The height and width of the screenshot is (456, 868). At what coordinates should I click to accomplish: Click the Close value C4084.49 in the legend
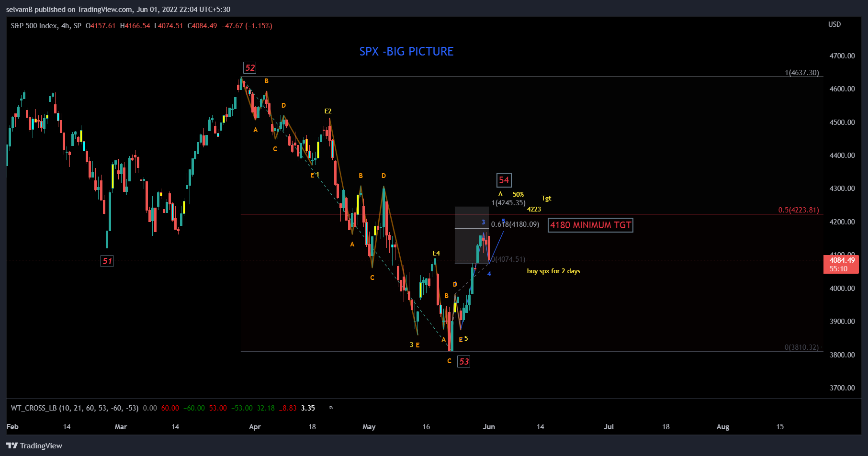202,26
